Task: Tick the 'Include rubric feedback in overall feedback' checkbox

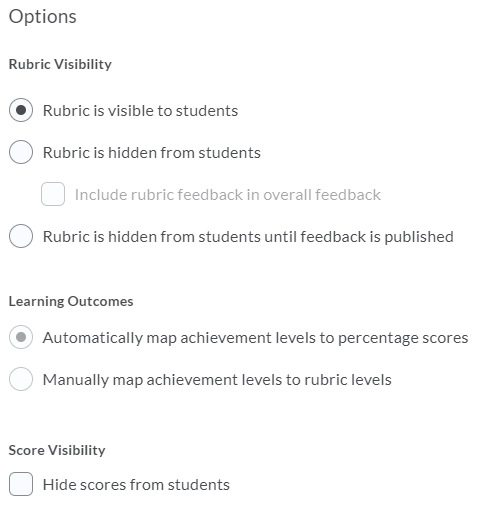Action: [53, 194]
